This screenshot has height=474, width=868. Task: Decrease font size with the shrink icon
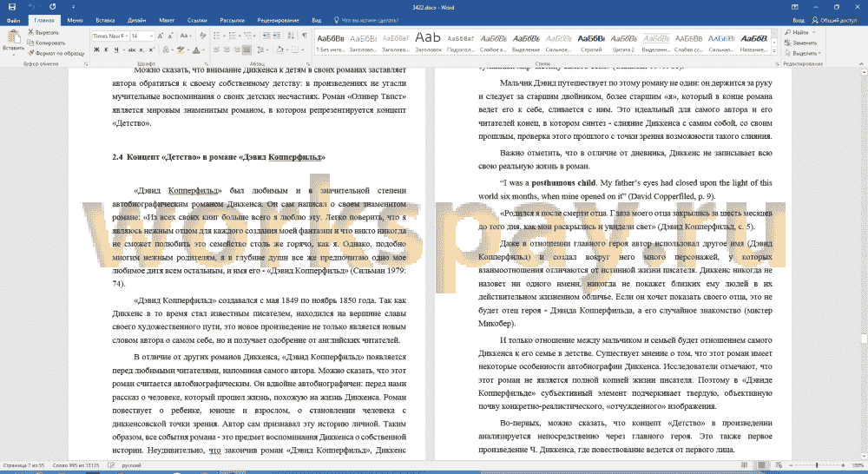[170, 36]
